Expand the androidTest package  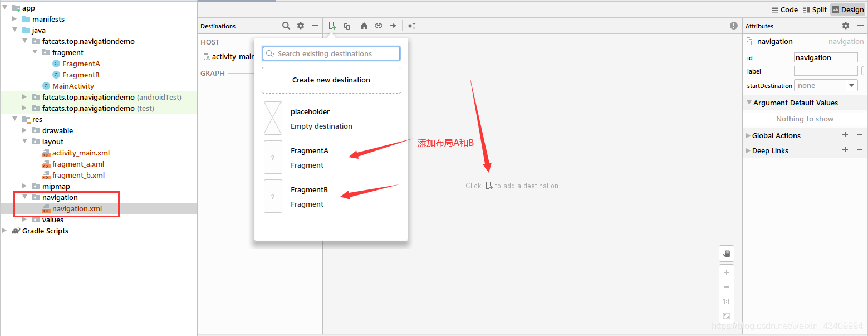[x=25, y=97]
